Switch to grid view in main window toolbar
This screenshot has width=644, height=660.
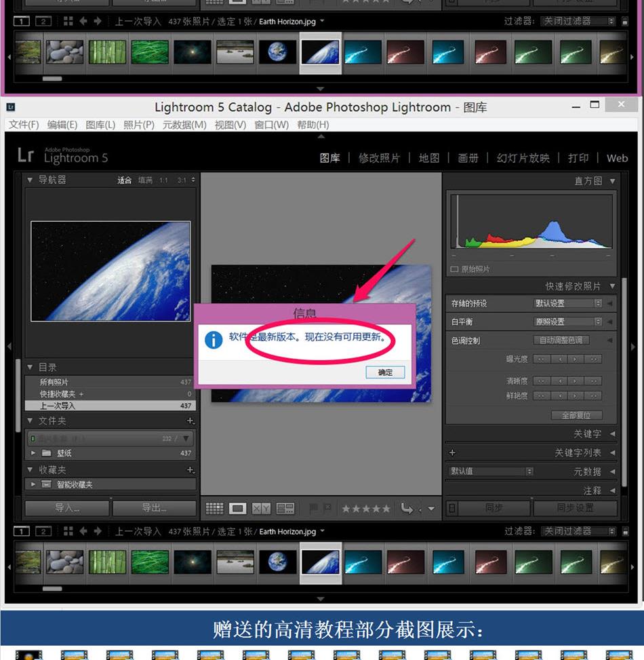[214, 509]
